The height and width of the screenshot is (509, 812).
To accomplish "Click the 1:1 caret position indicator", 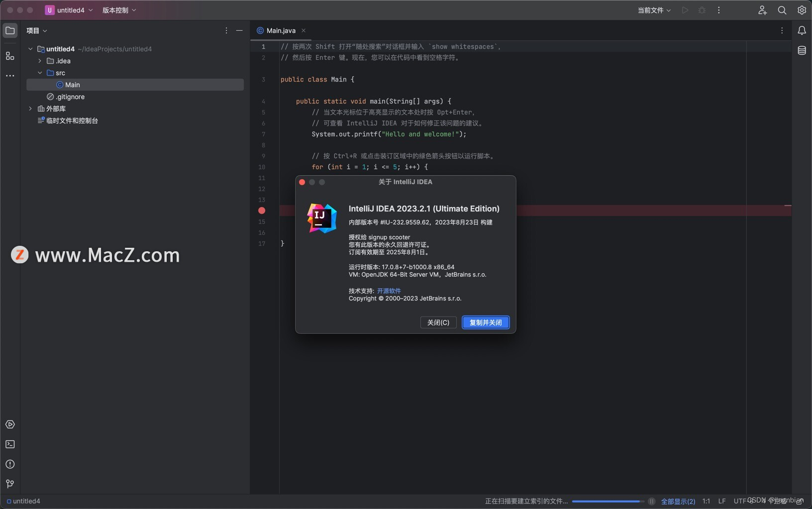I will (x=706, y=501).
